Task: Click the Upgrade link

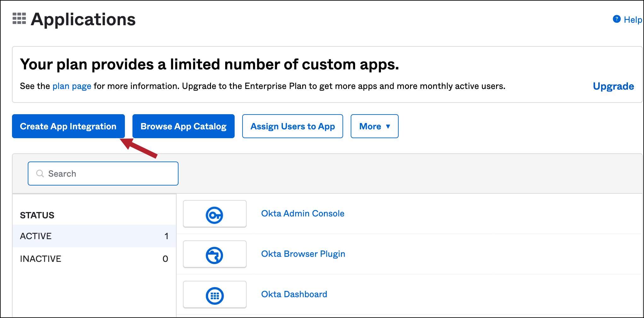Action: (x=613, y=86)
